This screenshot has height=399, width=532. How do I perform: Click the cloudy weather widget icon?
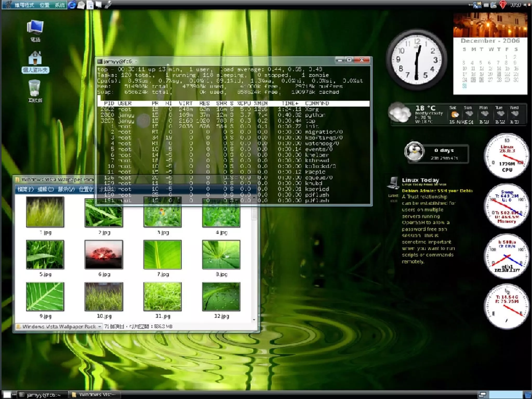click(399, 113)
